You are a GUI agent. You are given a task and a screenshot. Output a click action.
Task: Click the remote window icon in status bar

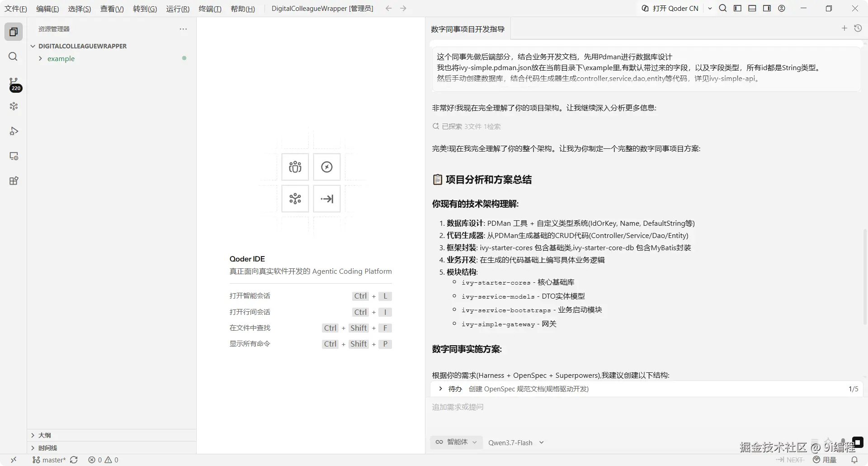tap(14, 460)
